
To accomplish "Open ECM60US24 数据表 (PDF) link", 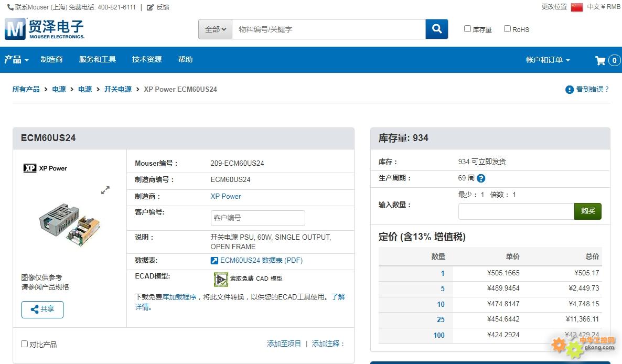I will pyautogui.click(x=261, y=261).
